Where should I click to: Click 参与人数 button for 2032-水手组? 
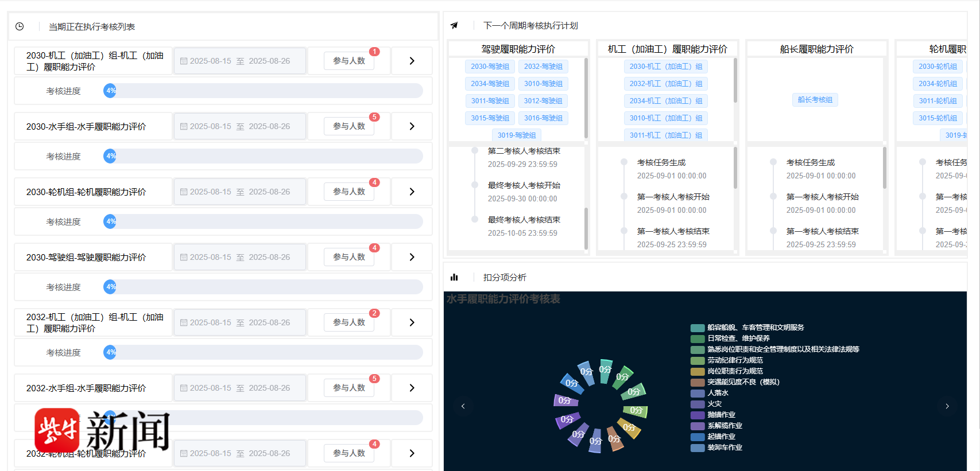coord(349,388)
